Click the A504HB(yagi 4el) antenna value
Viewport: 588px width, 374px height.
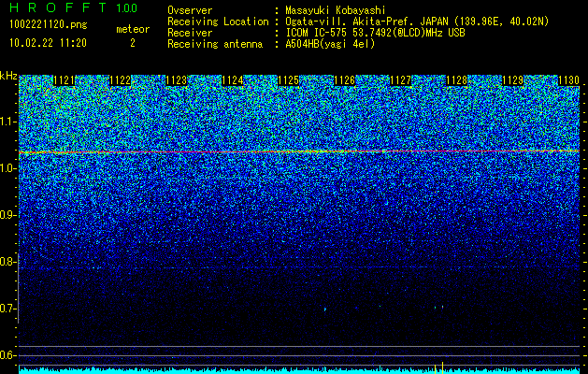click(330, 44)
